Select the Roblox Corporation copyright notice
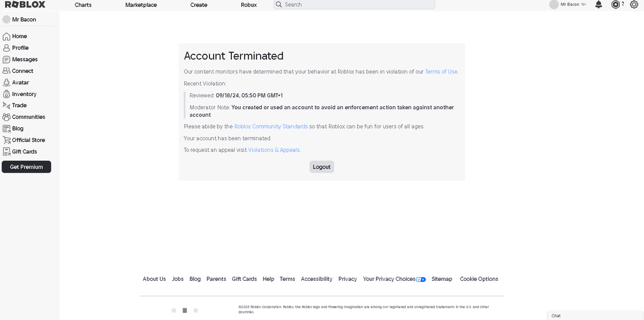644x320 pixels. tap(364, 309)
